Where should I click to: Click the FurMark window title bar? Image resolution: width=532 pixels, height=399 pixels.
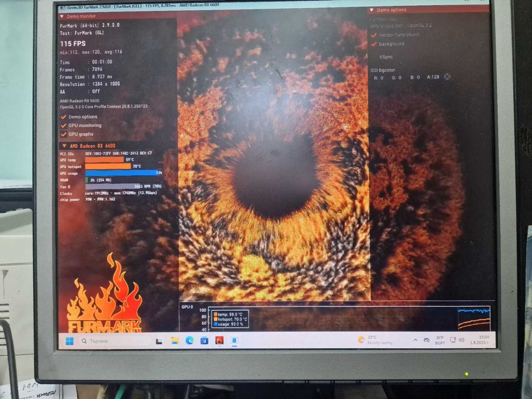click(x=274, y=6)
